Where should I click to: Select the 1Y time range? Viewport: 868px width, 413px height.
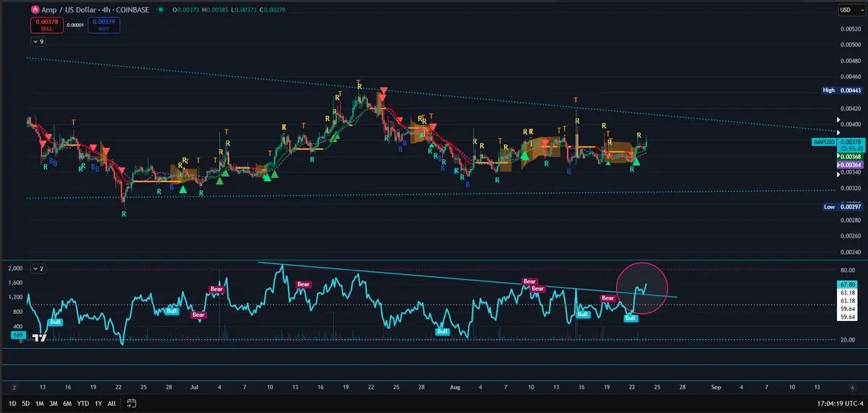click(98, 403)
